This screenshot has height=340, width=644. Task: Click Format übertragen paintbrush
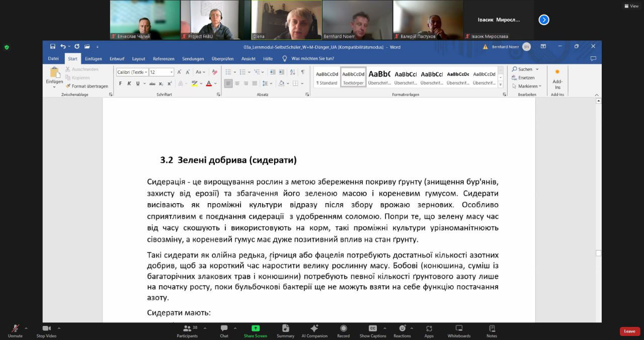point(87,86)
